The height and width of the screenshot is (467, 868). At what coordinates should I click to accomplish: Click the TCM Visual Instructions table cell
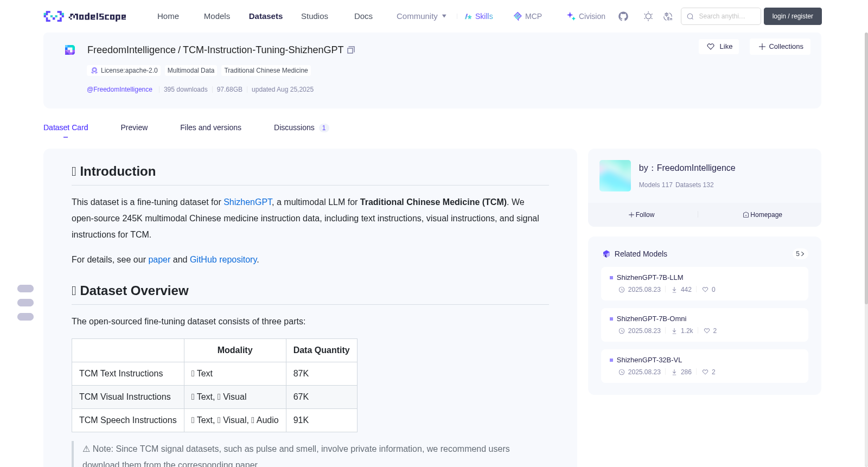pos(128,397)
